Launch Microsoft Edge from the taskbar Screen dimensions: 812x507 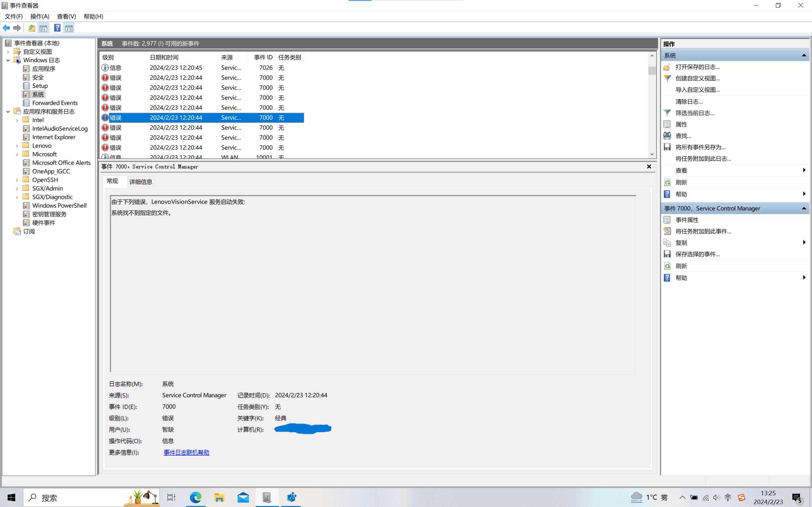pos(196,497)
